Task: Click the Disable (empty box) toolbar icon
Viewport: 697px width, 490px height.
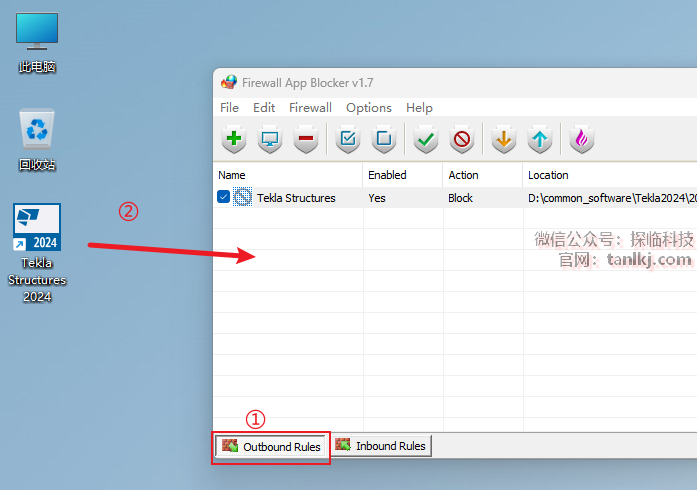Action: [384, 139]
